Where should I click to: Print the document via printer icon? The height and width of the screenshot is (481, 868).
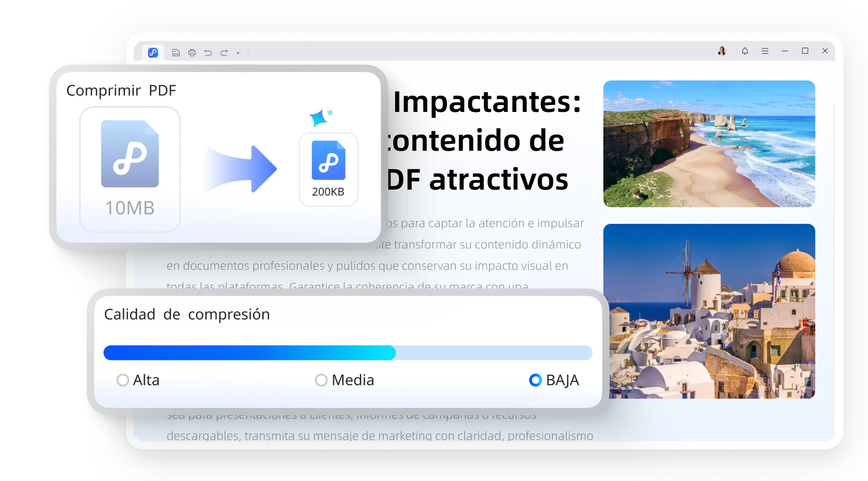[192, 53]
